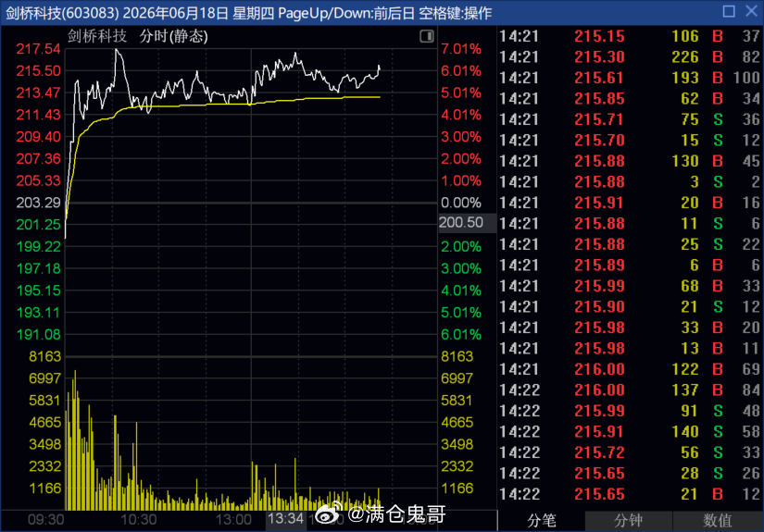This screenshot has height=532, width=764.
Task: Select the 215.71 trade row
Action: 630,119
